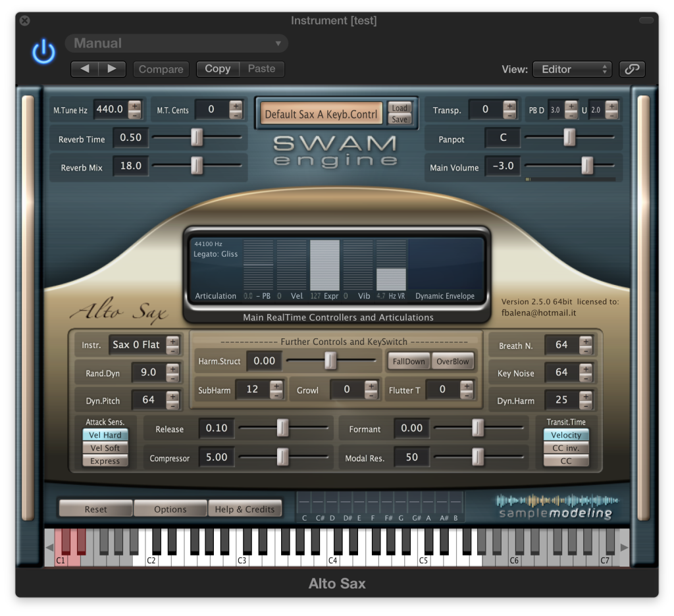Screen dimensions: 674x616
Task: Decrease M.Tune Hz with minus button
Action: [135, 115]
